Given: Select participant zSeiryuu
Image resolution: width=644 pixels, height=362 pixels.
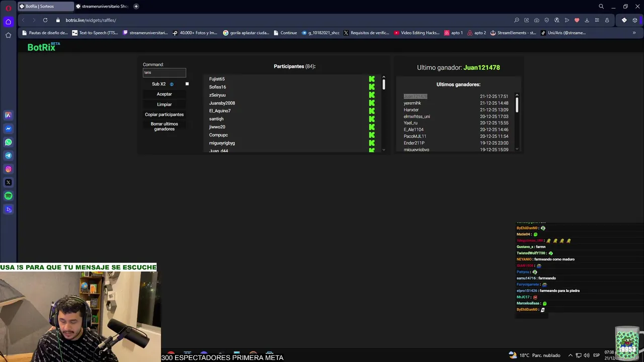Looking at the screenshot, I should pos(217,95).
